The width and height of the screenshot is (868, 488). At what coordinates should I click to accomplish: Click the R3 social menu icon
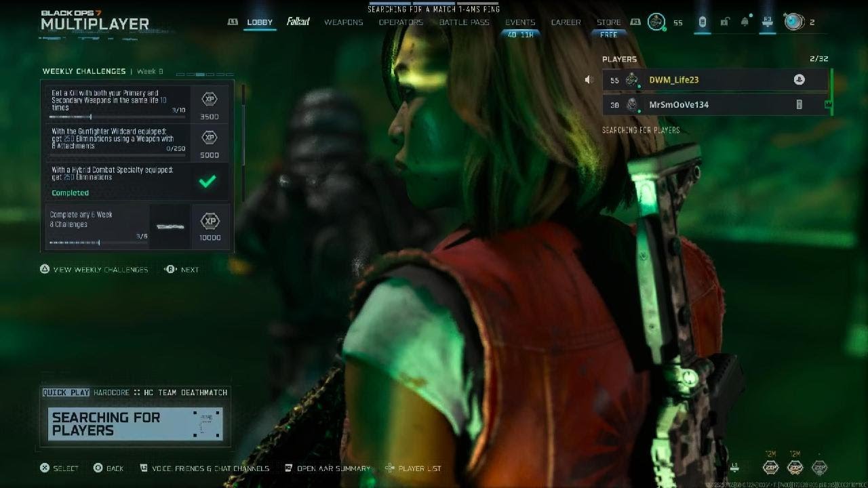(x=768, y=22)
